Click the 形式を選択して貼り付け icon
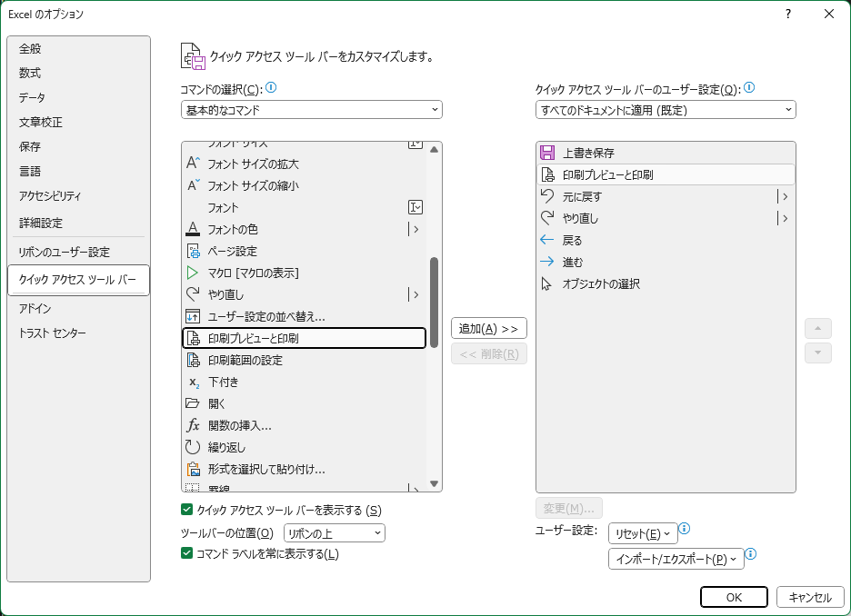Viewport: 851px width, 616px height. tap(194, 469)
